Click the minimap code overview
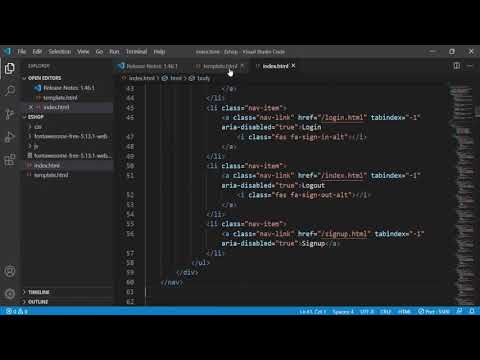Image resolution: width=480 pixels, height=360 pixels. point(462,195)
